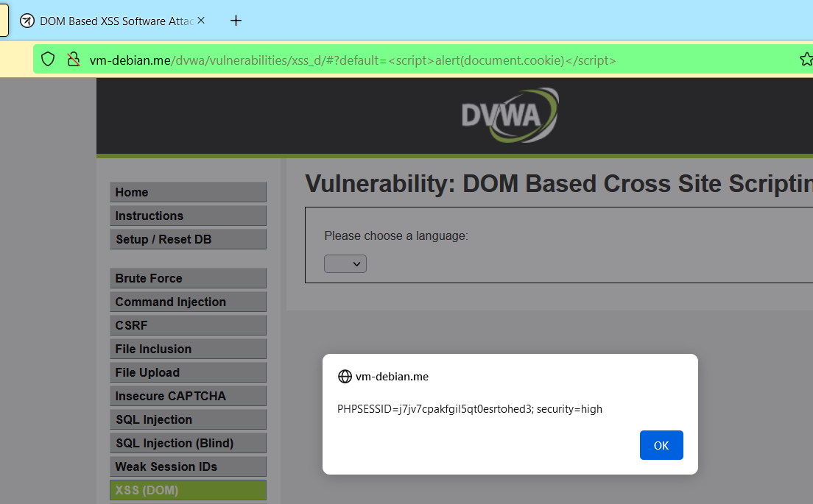
Task: Bookmark this page with the star icon
Action: [806, 60]
